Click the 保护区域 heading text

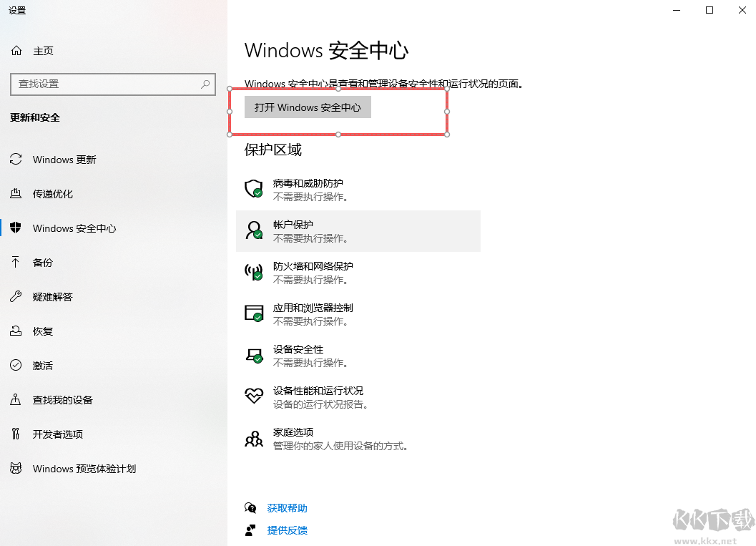tap(273, 150)
